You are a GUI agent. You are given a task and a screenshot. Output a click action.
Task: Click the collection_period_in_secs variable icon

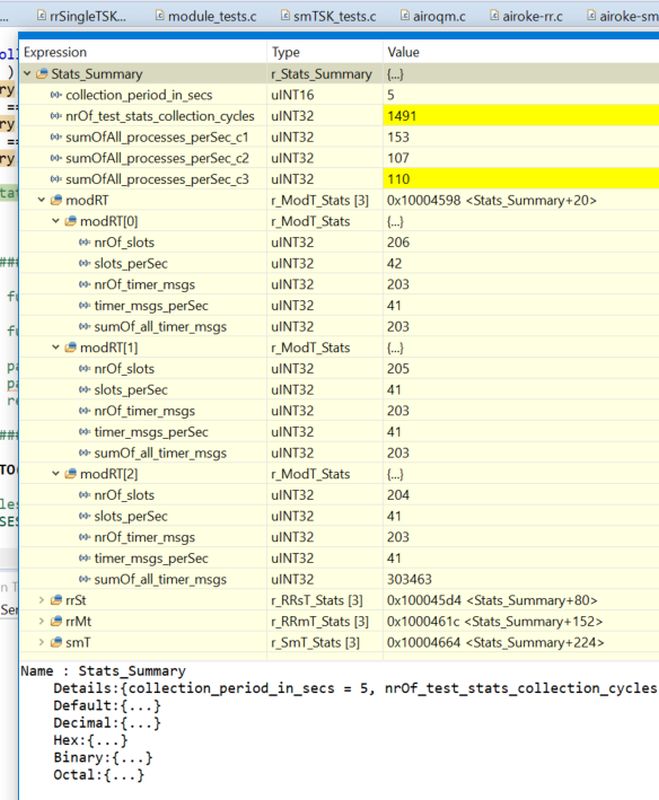coord(56,95)
